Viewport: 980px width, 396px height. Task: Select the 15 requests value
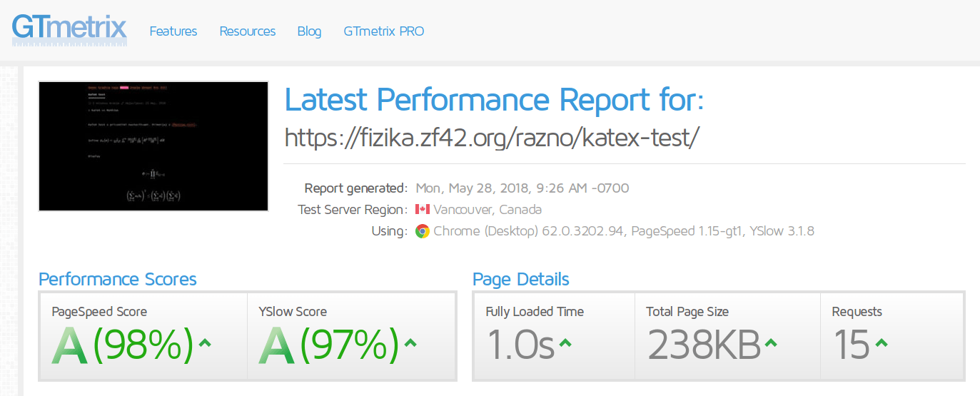(852, 345)
